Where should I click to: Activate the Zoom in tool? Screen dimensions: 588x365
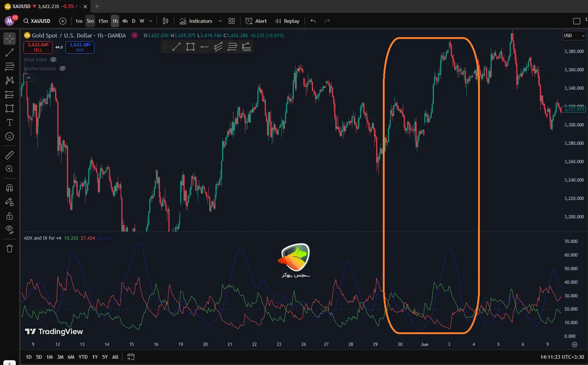coord(10,169)
